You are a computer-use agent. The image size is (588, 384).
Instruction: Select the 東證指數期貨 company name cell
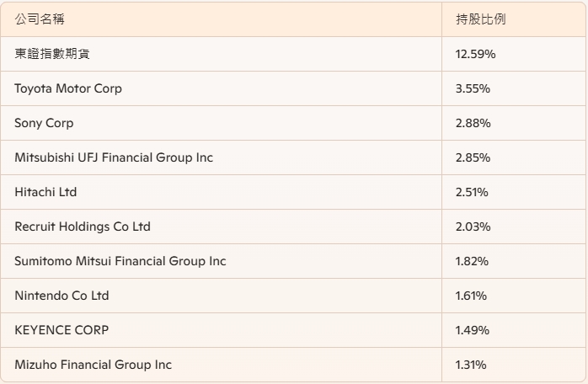pos(52,54)
